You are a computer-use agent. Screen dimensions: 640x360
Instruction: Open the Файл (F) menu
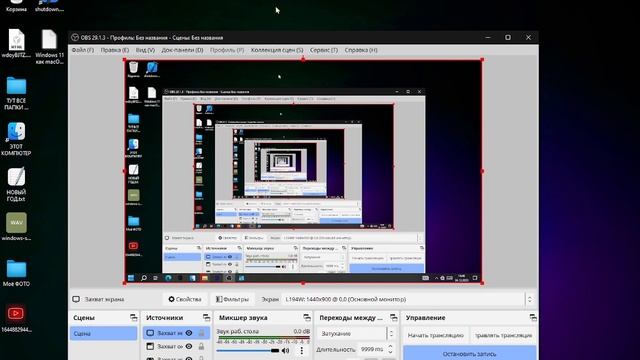[82, 50]
